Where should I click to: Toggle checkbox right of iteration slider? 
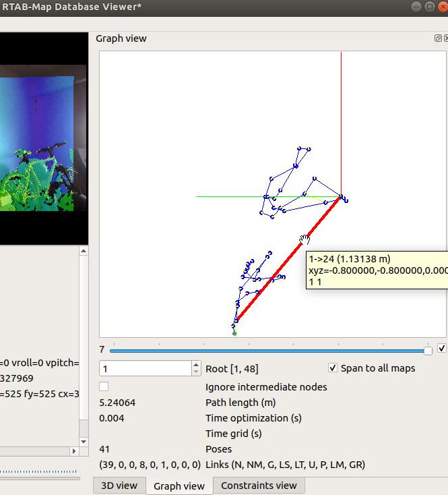442,349
